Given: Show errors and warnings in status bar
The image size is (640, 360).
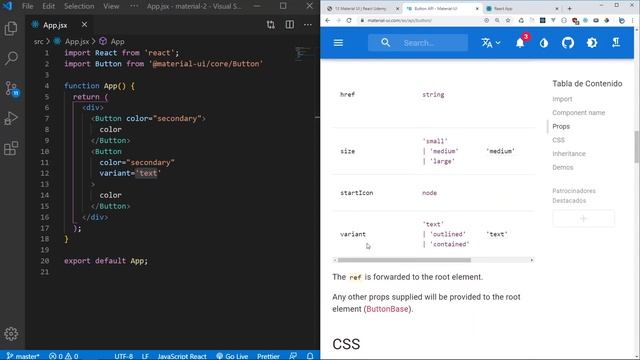Looking at the screenshot, I should 63,356.
